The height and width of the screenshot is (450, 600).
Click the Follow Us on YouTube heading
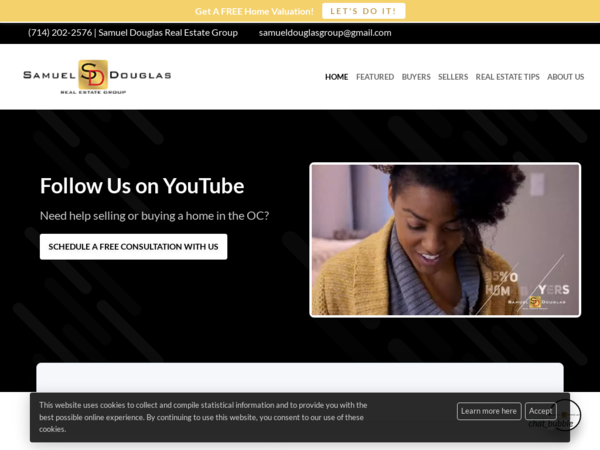click(142, 186)
